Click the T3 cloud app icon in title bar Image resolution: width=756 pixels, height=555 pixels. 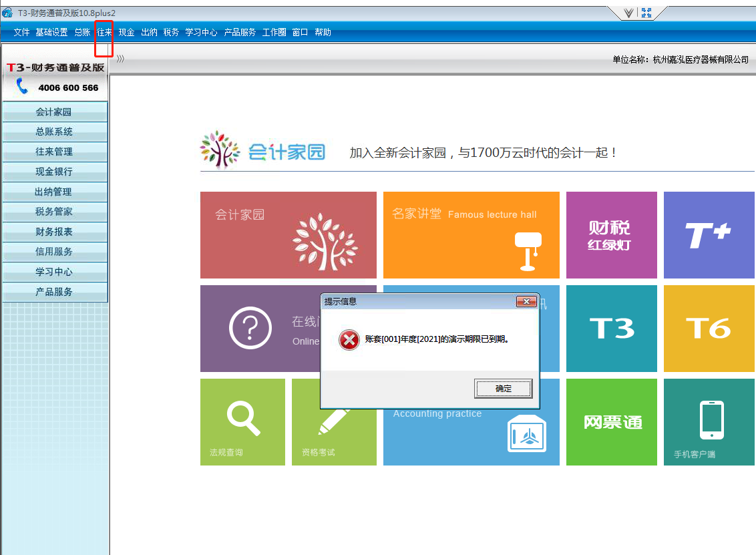tap(7, 13)
